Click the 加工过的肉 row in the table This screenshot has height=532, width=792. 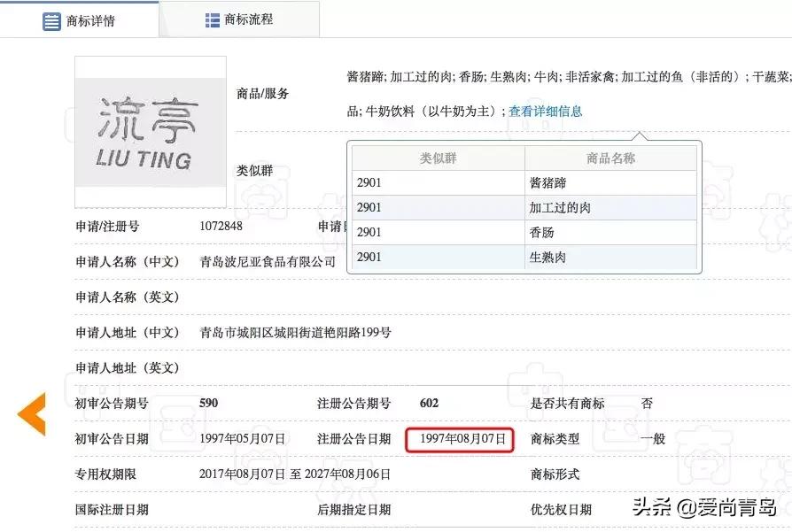click(523, 206)
